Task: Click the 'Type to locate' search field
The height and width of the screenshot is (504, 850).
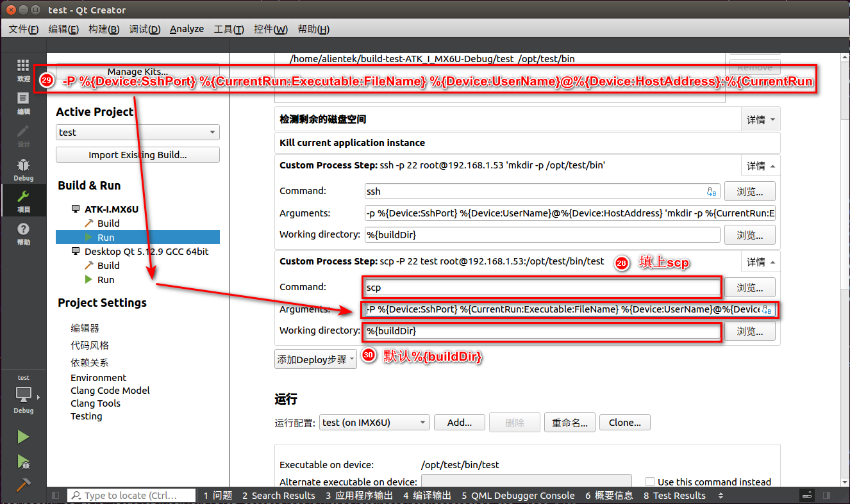Action: tap(131, 495)
